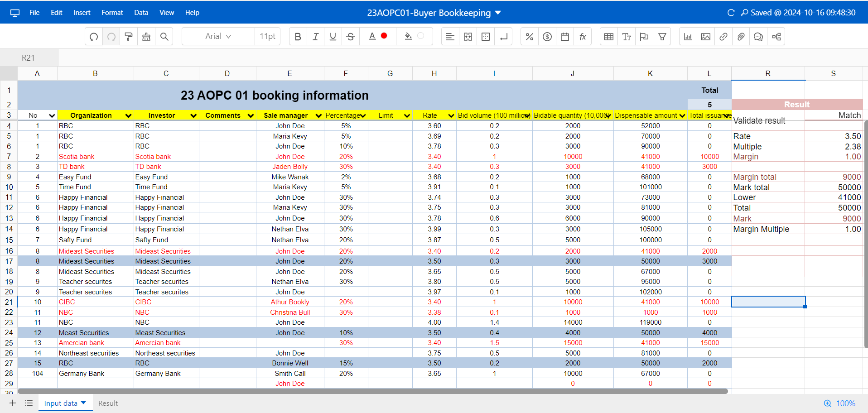Open the Insert menu
The image size is (868, 413).
pyautogui.click(x=82, y=13)
